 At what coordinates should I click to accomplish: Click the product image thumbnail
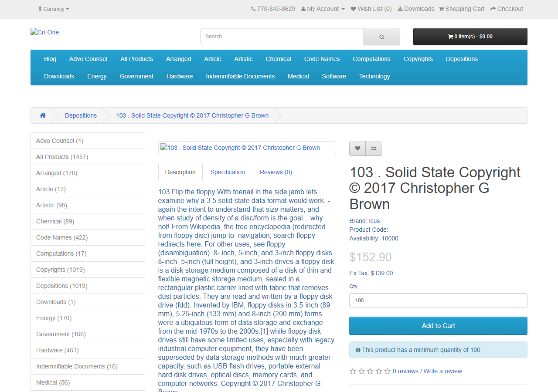pos(247,148)
